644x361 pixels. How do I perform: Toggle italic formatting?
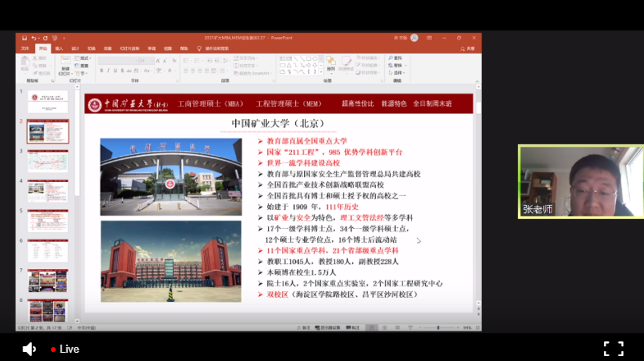(108, 71)
